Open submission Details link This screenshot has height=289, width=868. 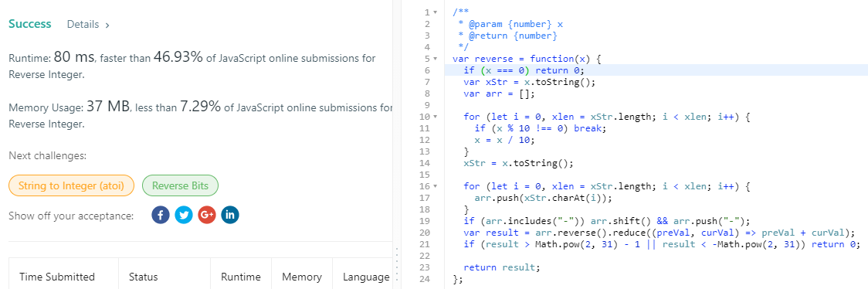point(88,25)
